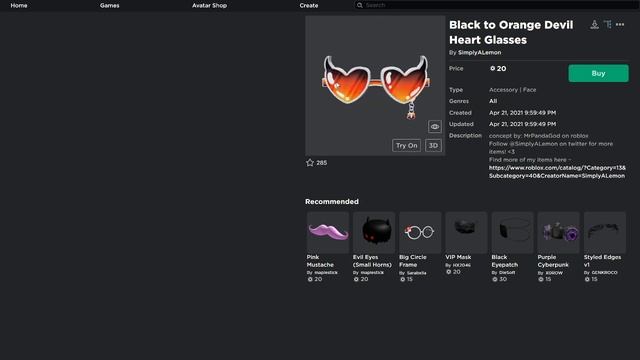640x360 pixels.
Task: Click the devil heart glasses preview image
Action: [x=376, y=87]
